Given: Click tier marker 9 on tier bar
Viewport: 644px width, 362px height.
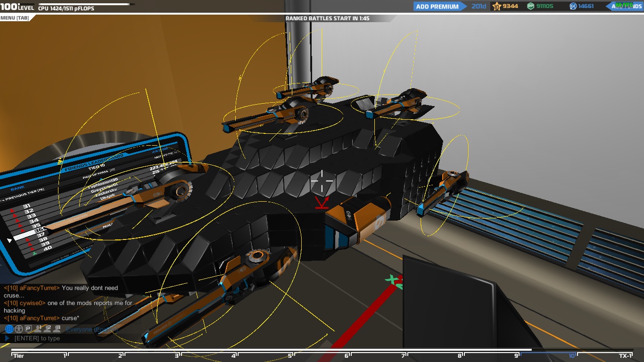Looking at the screenshot, I should 517,355.
